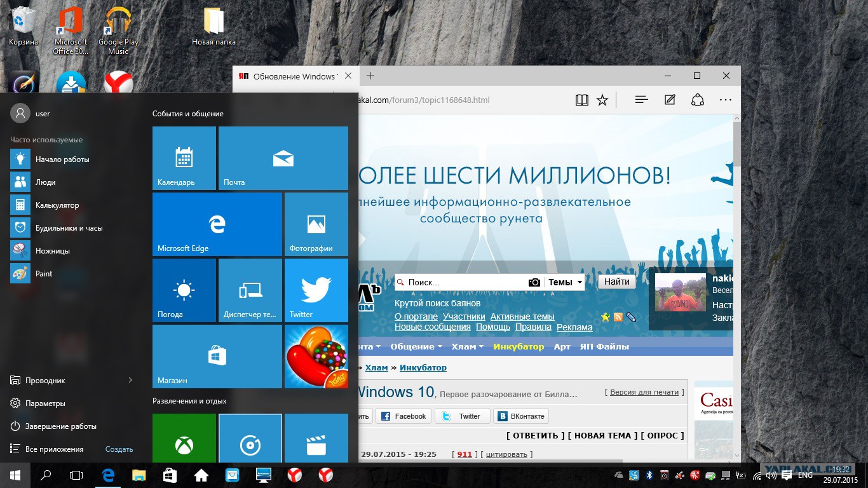Screen dimensions: 868x488
Task: Open the Инкубатор nav link
Action: [x=519, y=346]
